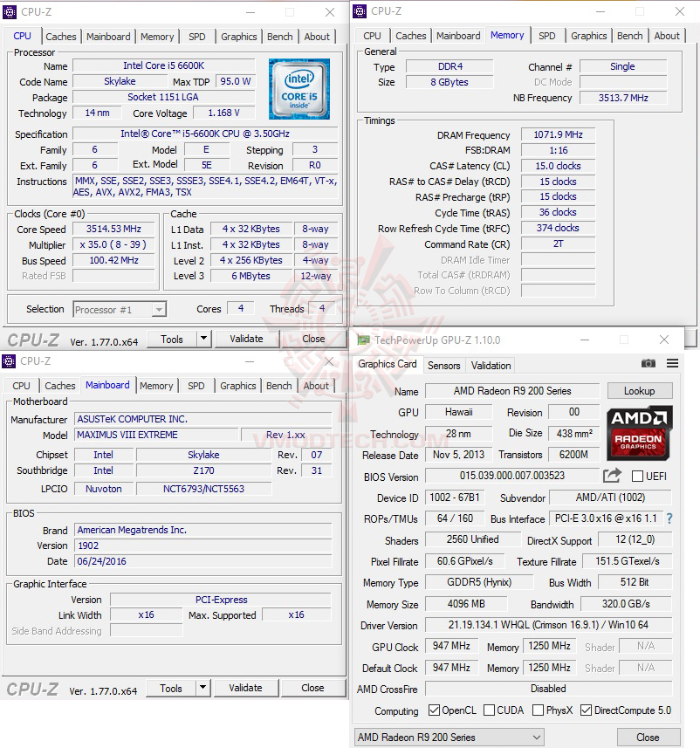Click the blue question mark beside Bus Interface
Viewport: 700px width, 748px height.
click(x=669, y=518)
